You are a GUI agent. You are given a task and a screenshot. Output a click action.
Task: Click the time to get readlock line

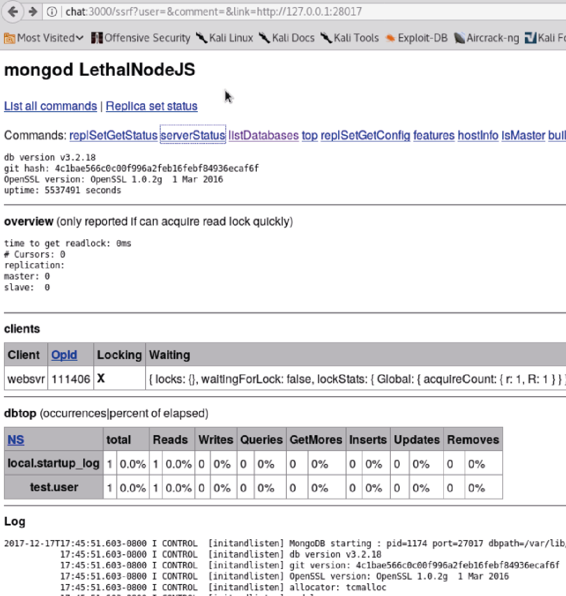[x=68, y=243]
